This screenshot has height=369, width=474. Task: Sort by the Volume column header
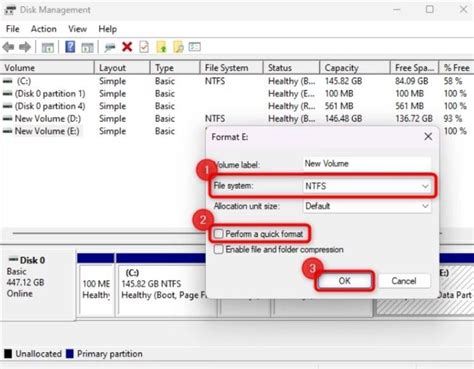click(47, 68)
